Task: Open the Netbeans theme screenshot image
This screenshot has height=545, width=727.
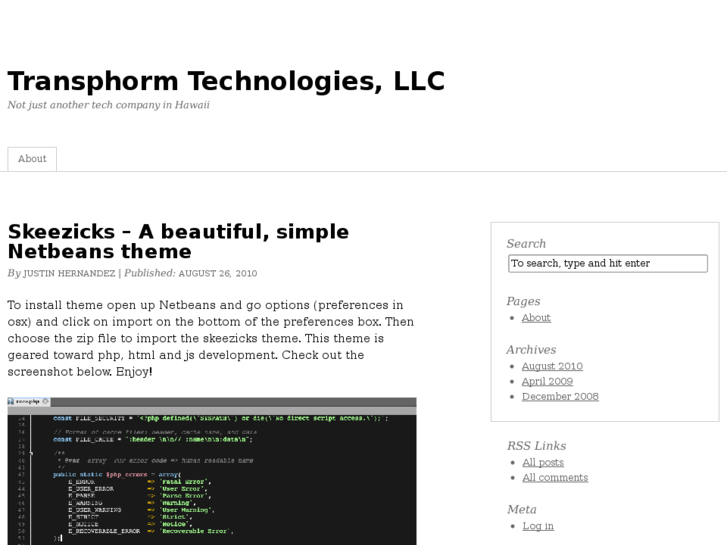Action: point(212,471)
